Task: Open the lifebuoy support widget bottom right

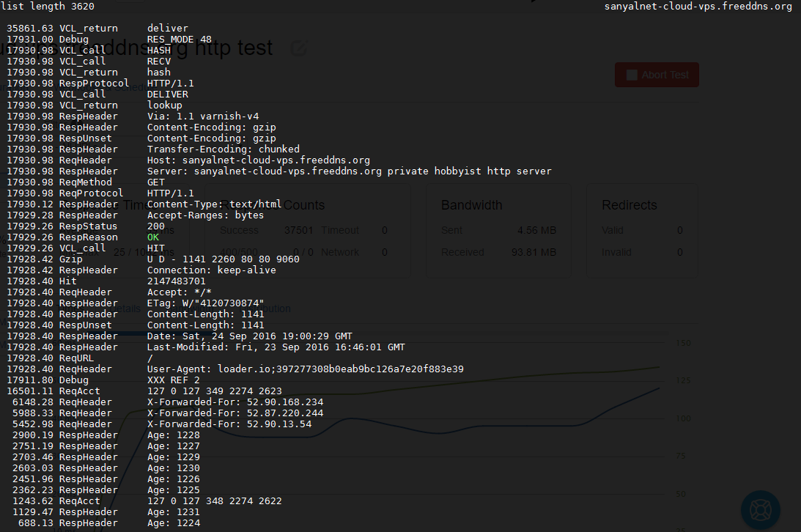Action: (760, 509)
